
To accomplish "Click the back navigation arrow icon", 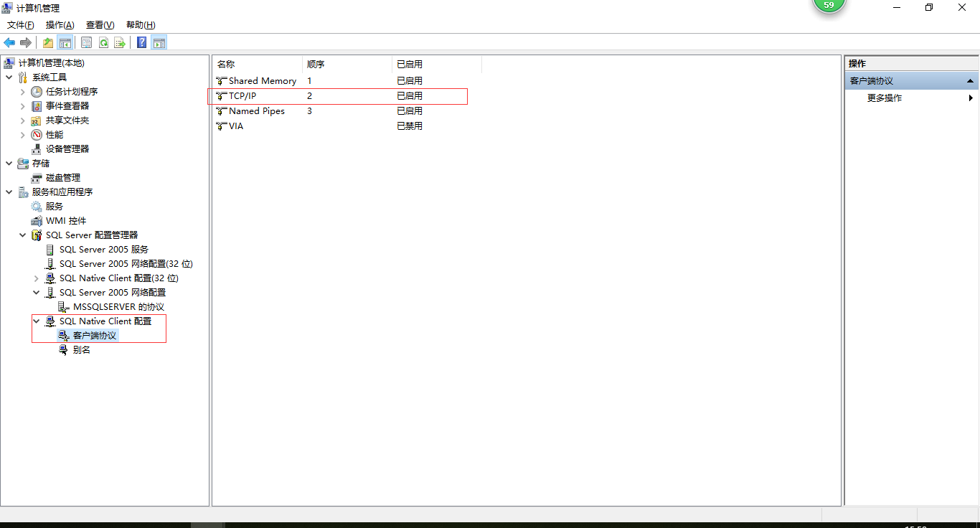I will [x=9, y=42].
